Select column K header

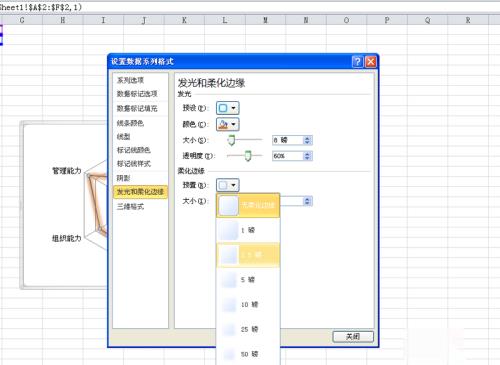click(x=184, y=20)
